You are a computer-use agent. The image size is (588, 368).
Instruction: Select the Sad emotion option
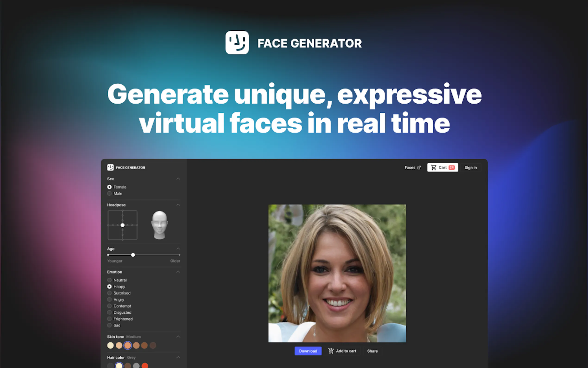[109, 325]
